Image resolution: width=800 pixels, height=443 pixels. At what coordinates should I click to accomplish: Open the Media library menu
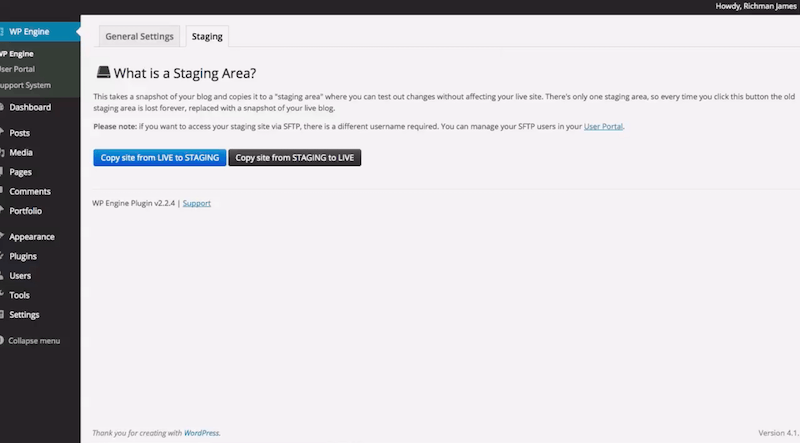[x=21, y=152]
